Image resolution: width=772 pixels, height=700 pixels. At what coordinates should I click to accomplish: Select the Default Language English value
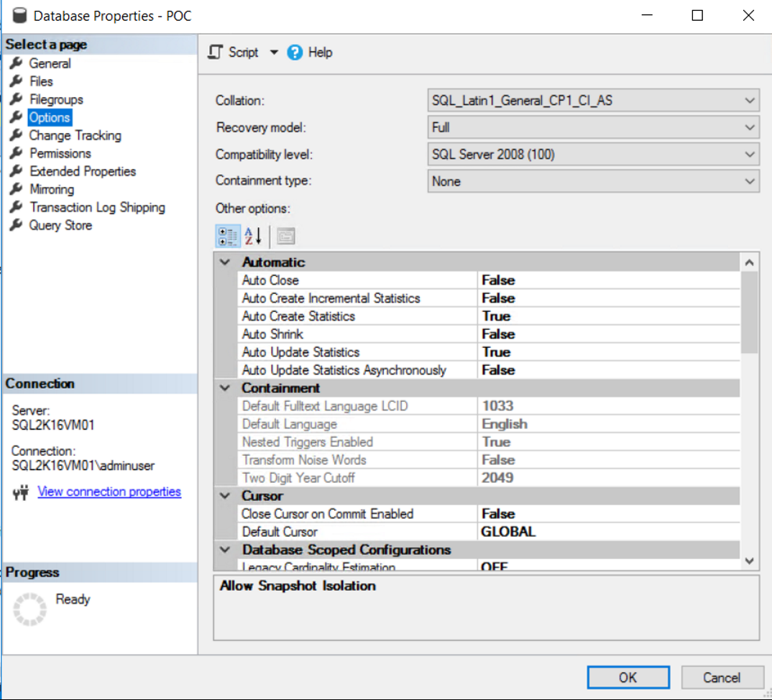pyautogui.click(x=609, y=424)
